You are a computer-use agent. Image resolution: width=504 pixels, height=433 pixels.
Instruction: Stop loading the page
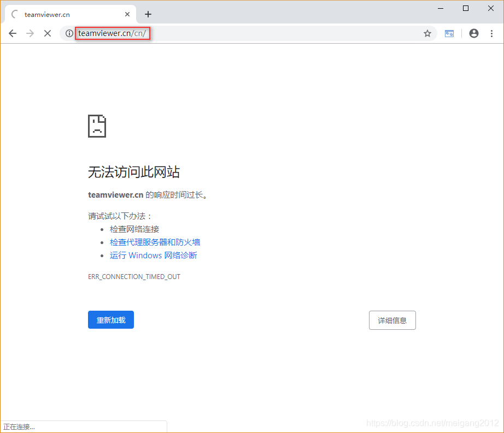(x=48, y=33)
